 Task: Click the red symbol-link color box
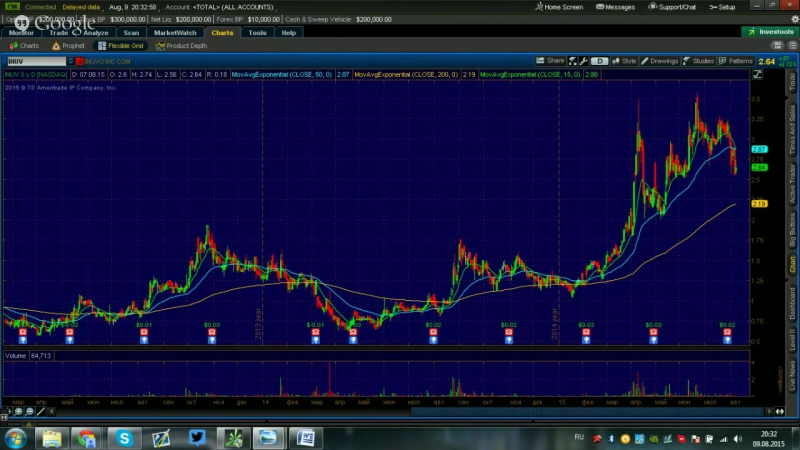[x=80, y=62]
